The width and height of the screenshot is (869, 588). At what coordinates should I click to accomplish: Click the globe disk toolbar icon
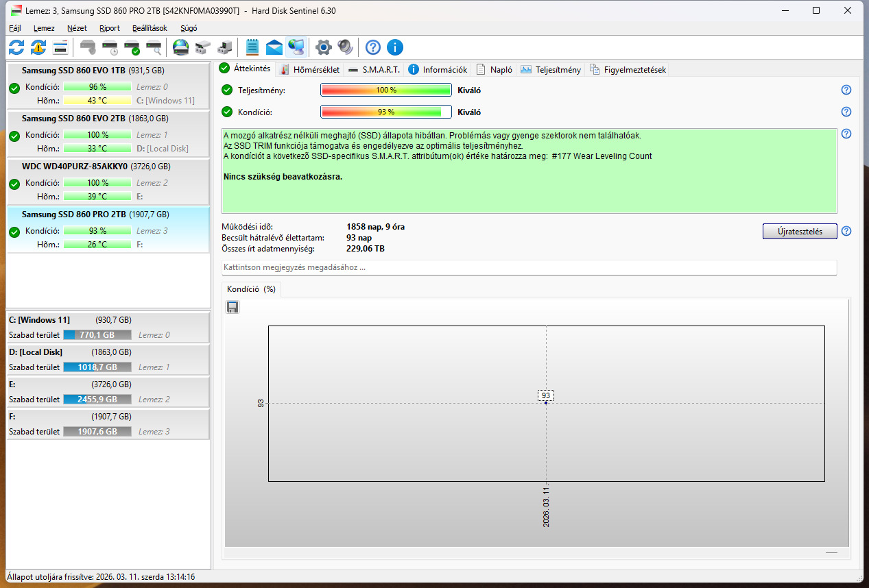click(x=180, y=47)
